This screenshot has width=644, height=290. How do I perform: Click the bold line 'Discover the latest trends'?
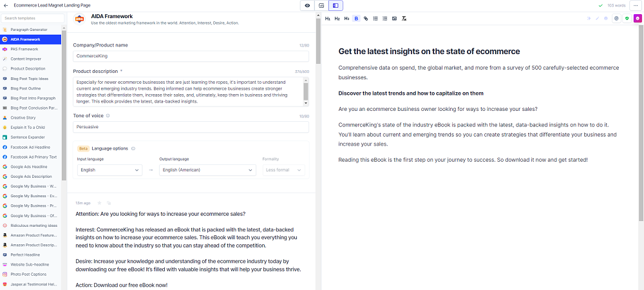(411, 93)
